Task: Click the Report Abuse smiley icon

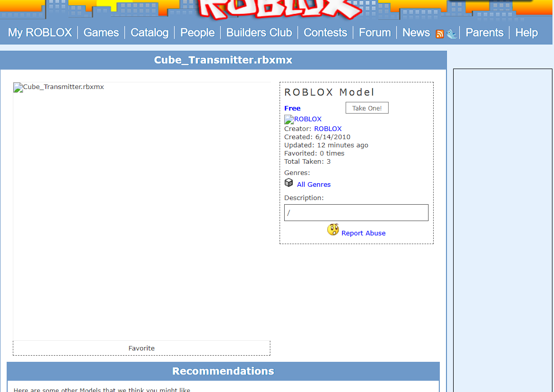Action: (x=333, y=230)
